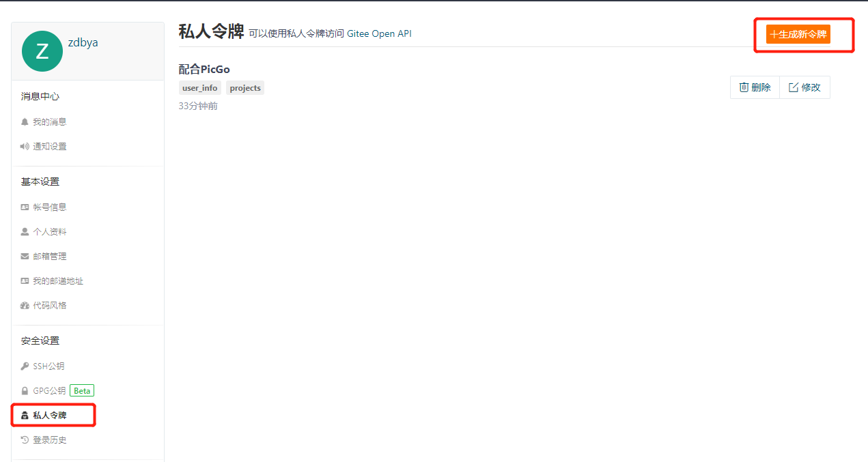Screen dimensions: 868x462
Task: Click the speaker icon beside 通知设置
Action: tap(25, 146)
